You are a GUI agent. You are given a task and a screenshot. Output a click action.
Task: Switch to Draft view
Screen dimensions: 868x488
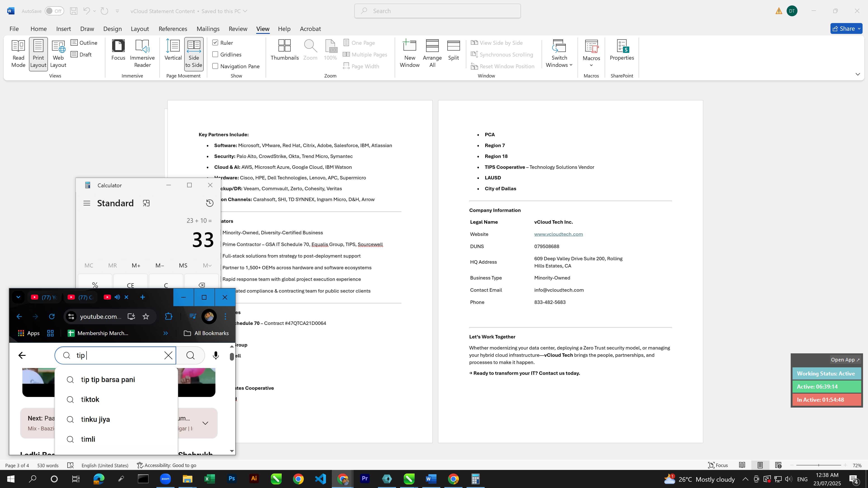point(81,54)
